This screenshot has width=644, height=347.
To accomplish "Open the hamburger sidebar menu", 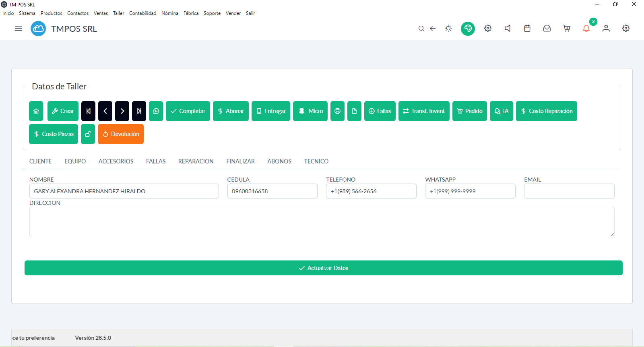I will click(19, 28).
